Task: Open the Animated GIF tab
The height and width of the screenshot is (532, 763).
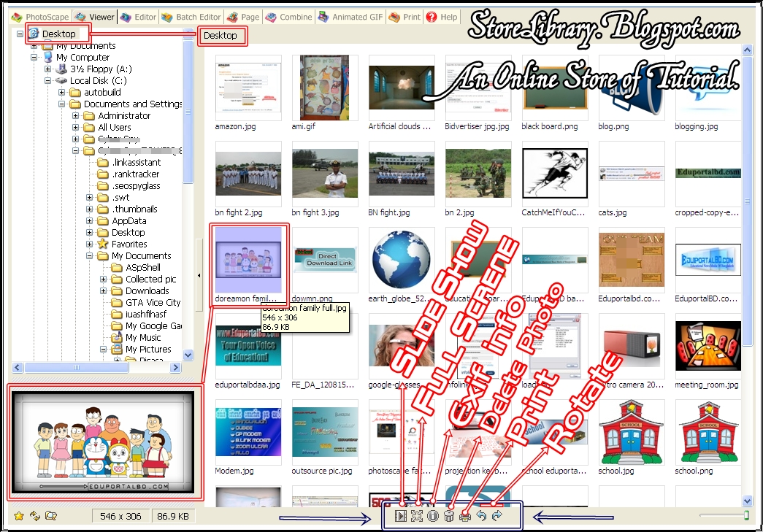Action: point(350,17)
